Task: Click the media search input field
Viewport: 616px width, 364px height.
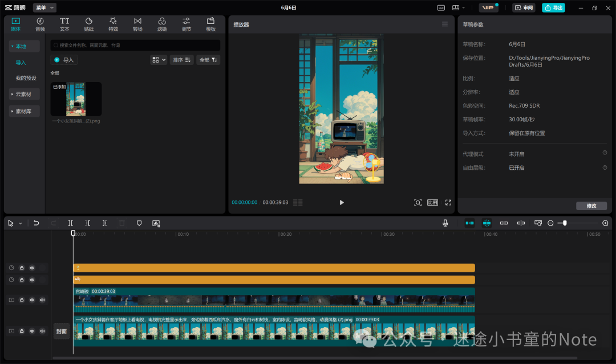Action: click(x=135, y=46)
